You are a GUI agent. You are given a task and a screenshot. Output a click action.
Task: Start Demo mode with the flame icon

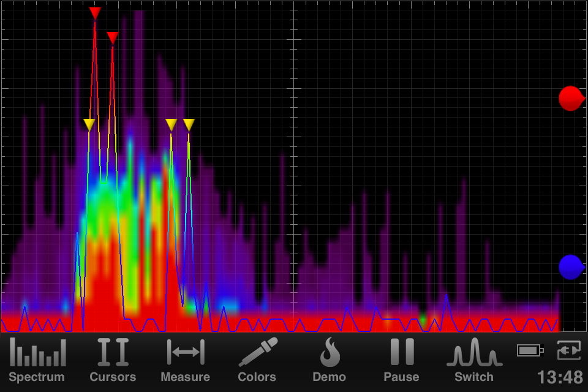pyautogui.click(x=330, y=360)
